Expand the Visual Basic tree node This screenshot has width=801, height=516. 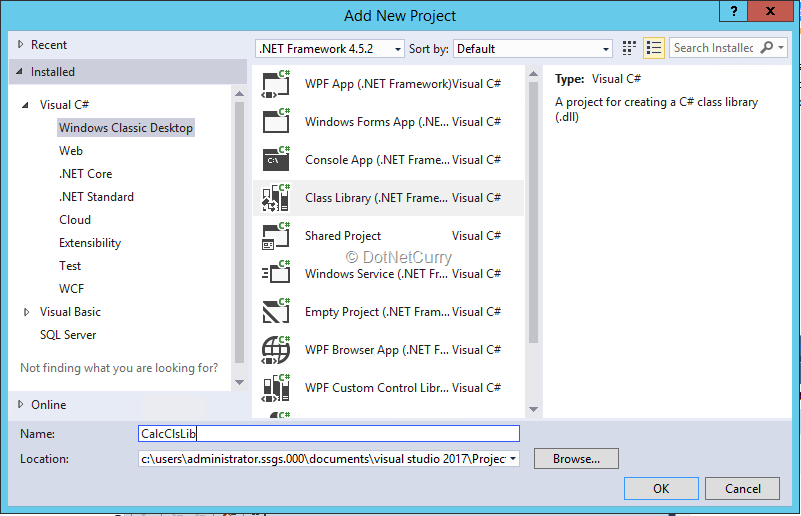(x=27, y=312)
